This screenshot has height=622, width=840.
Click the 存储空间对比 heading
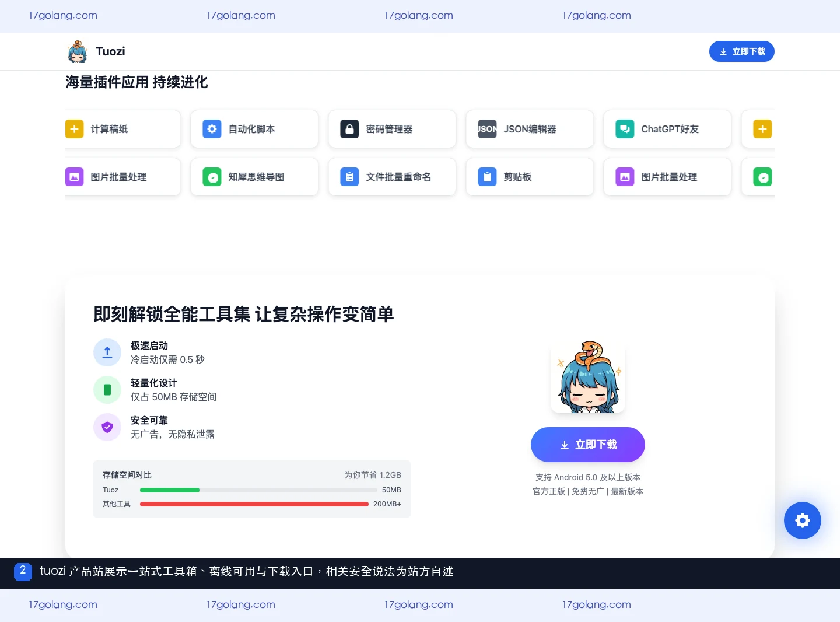[127, 475]
